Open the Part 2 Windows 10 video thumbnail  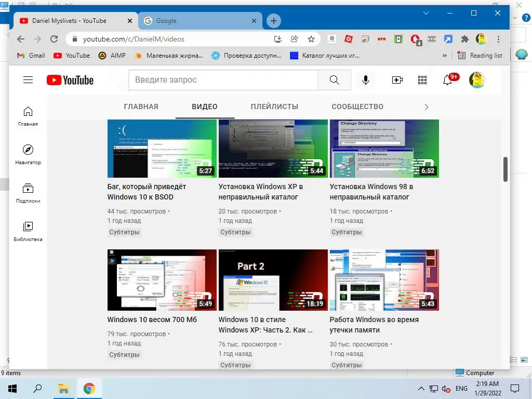click(x=273, y=280)
